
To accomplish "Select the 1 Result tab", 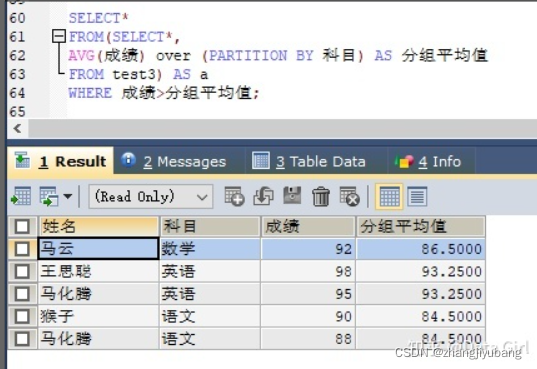I will pos(61,161).
